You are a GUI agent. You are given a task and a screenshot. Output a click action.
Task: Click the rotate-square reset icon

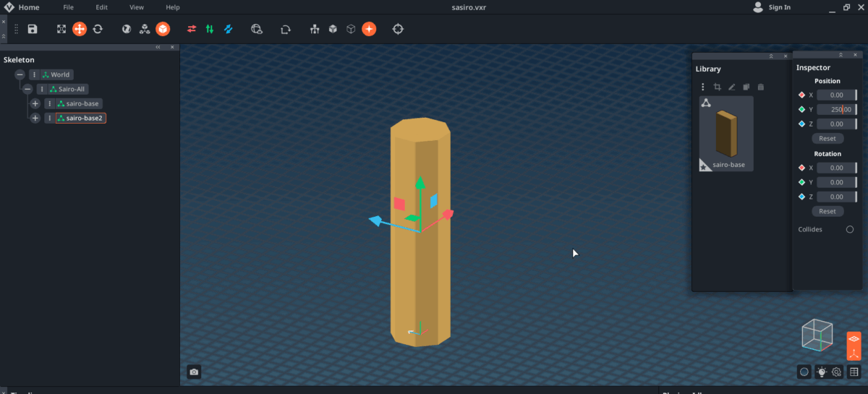tap(286, 29)
